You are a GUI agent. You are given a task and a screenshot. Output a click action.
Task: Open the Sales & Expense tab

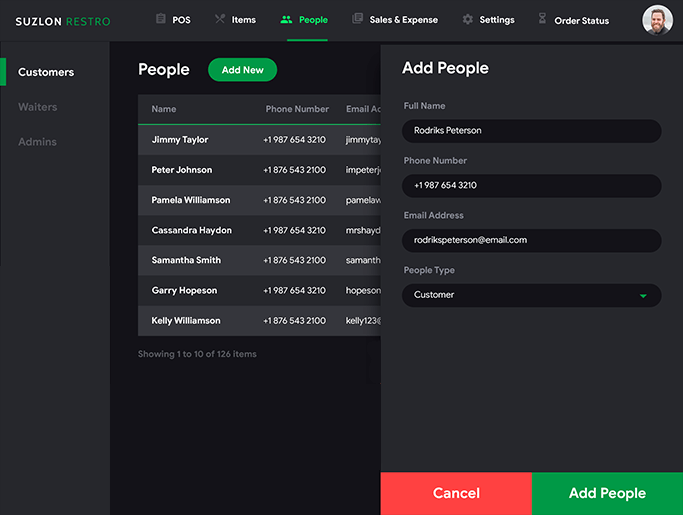point(403,20)
